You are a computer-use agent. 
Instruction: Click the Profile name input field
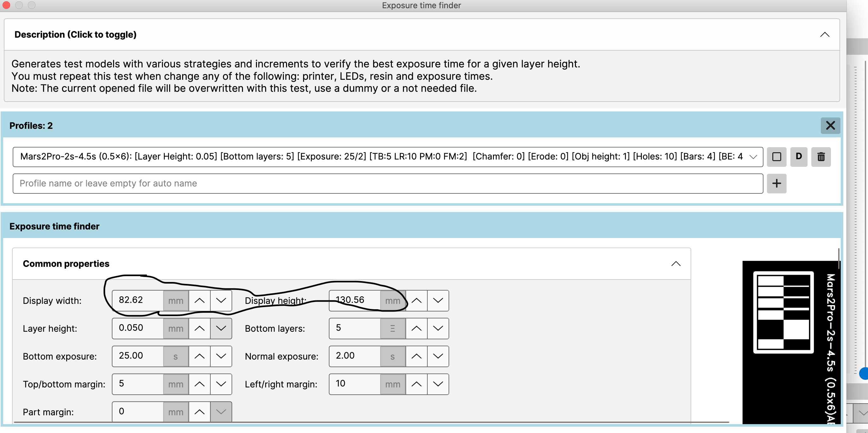[387, 184]
